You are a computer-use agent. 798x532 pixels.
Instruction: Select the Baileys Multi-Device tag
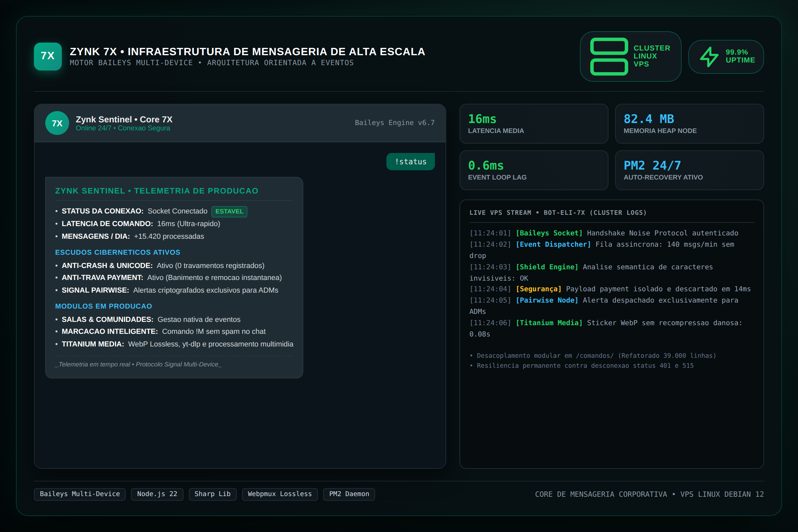pos(80,494)
